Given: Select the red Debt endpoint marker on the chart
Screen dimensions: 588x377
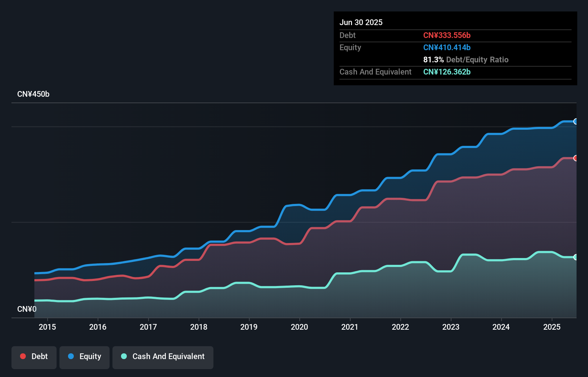Looking at the screenshot, I should (576, 158).
